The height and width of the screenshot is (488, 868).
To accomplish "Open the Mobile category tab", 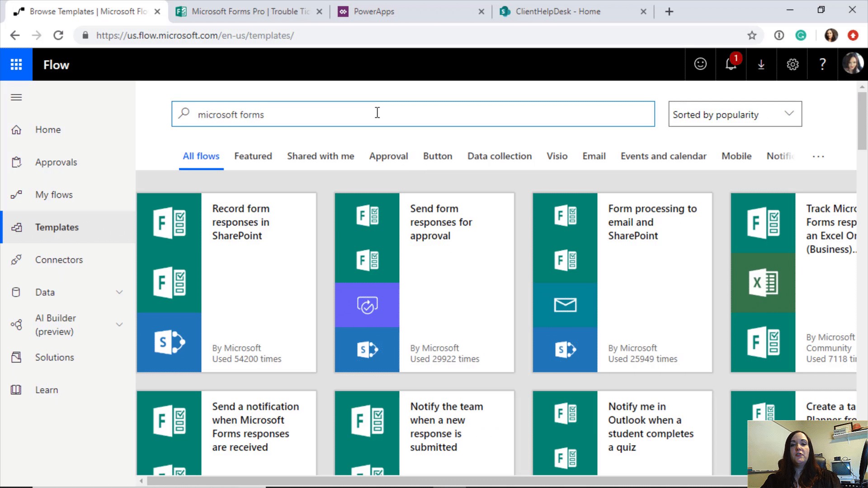I will pyautogui.click(x=736, y=156).
